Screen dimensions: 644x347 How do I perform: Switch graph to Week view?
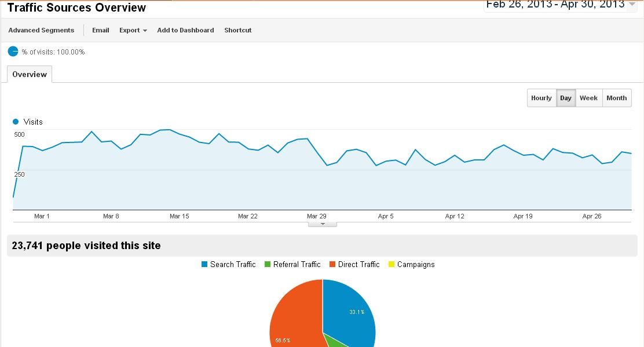pyautogui.click(x=588, y=98)
